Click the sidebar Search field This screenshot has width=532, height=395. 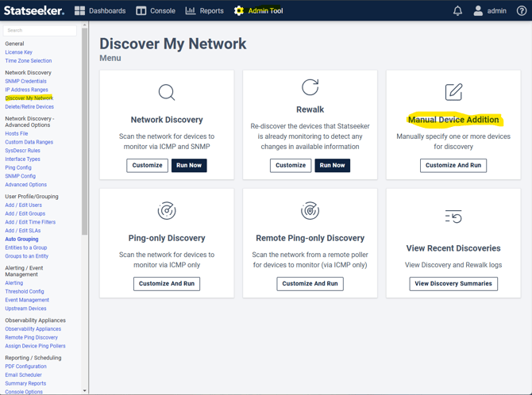point(40,30)
